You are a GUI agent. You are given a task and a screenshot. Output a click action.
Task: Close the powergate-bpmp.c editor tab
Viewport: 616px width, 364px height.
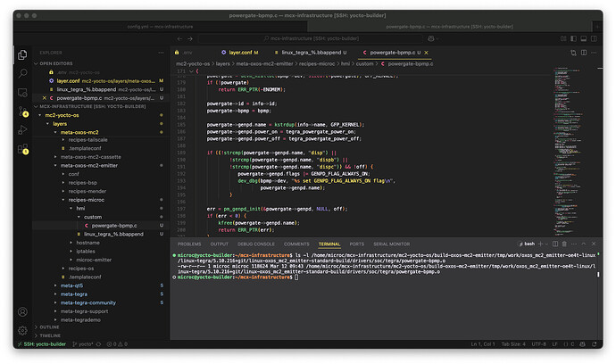(426, 53)
